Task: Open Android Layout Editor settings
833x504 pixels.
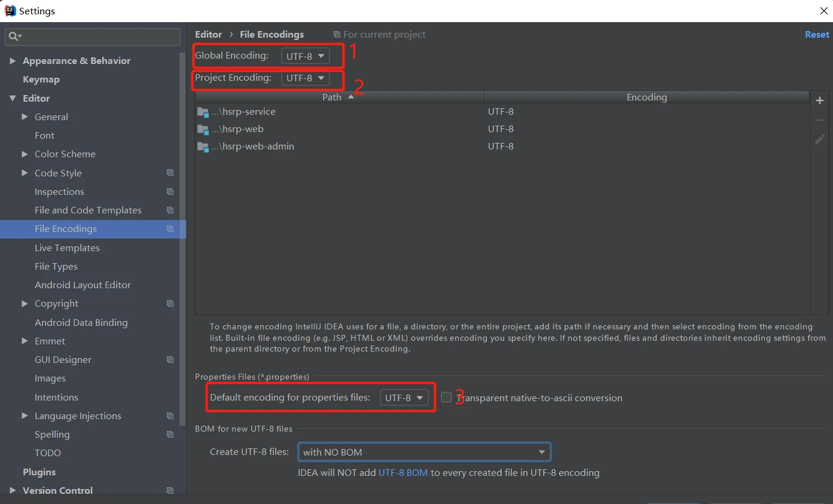Action: [x=83, y=285]
